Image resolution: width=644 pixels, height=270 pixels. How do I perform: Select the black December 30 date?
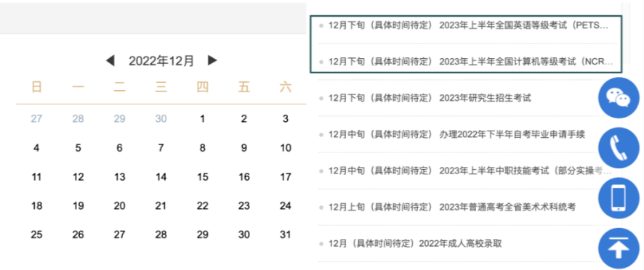244,234
